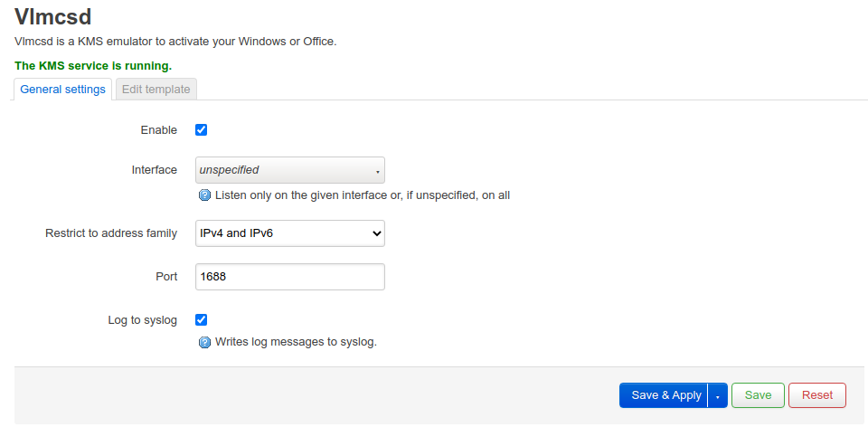Click the "Writes log messages to syslog" hint
The image size is (868, 427).
pos(296,342)
